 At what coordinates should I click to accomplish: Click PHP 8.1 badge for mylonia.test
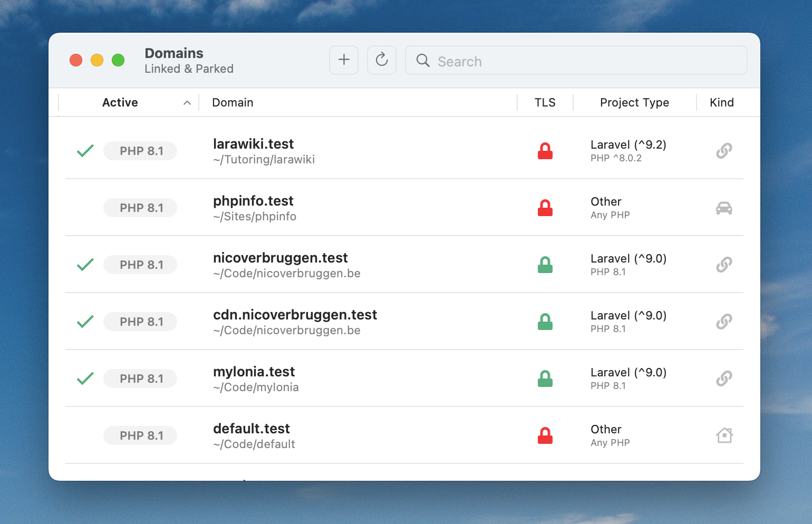[140, 379]
